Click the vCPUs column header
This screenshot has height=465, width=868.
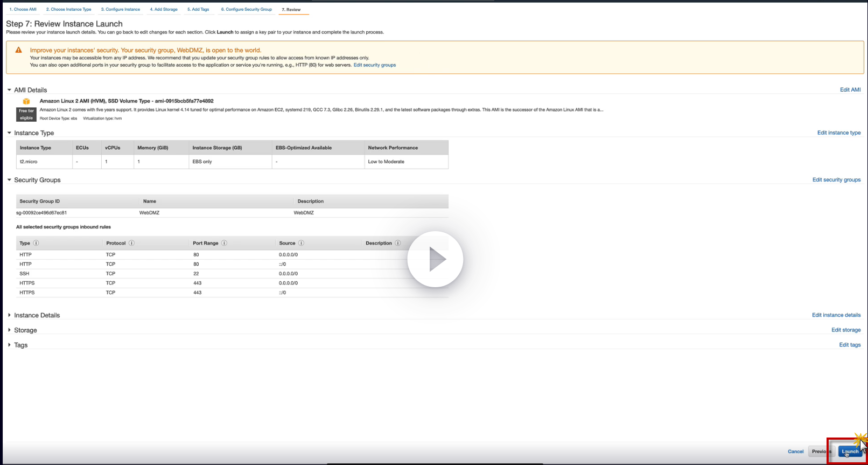117,148
